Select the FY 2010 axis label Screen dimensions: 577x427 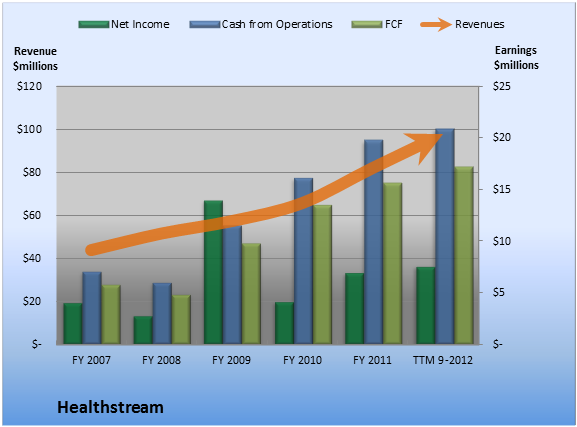[x=302, y=360]
